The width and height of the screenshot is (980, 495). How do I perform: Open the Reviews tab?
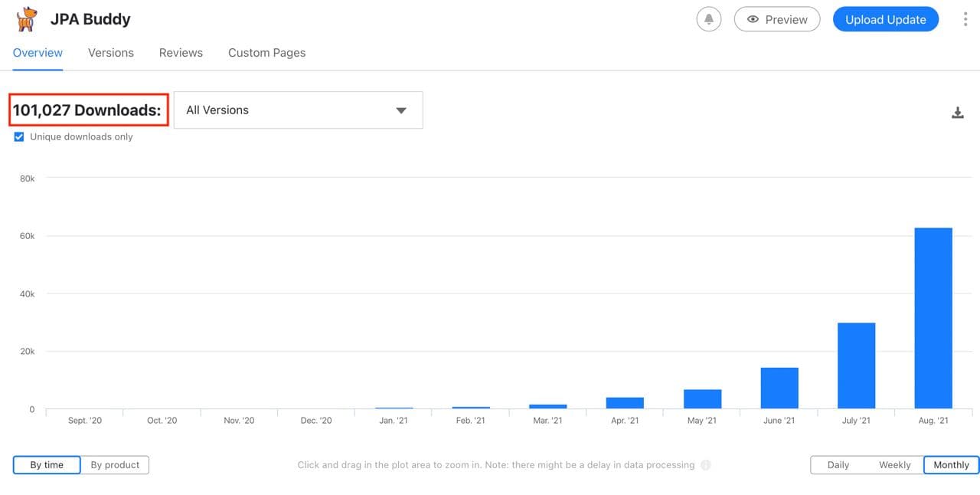(181, 53)
